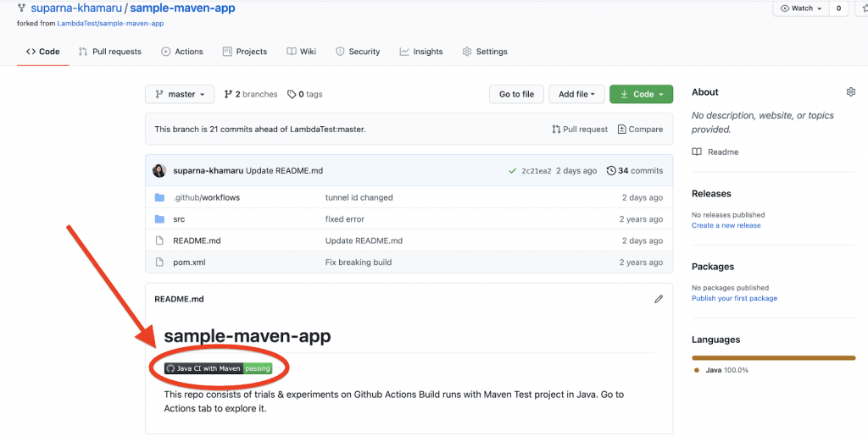The height and width of the screenshot is (442, 868).
Task: Open the 'fixed error' commit message
Action: [x=345, y=219]
